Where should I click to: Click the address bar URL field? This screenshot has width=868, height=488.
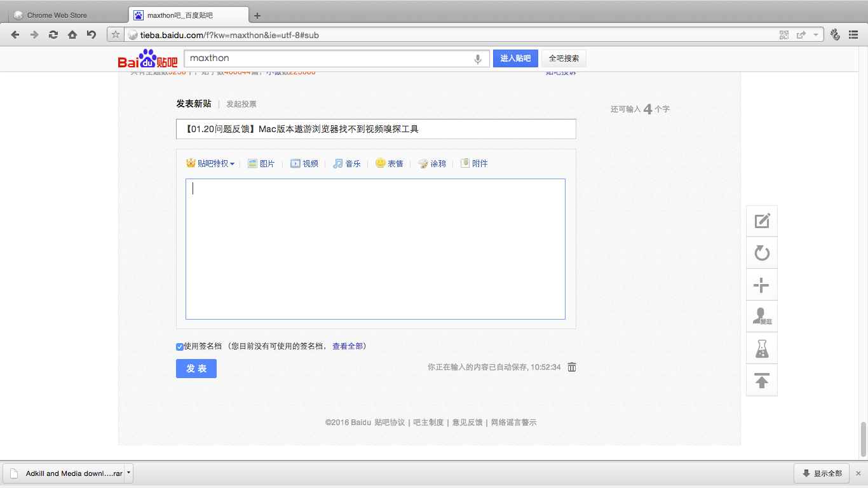451,35
